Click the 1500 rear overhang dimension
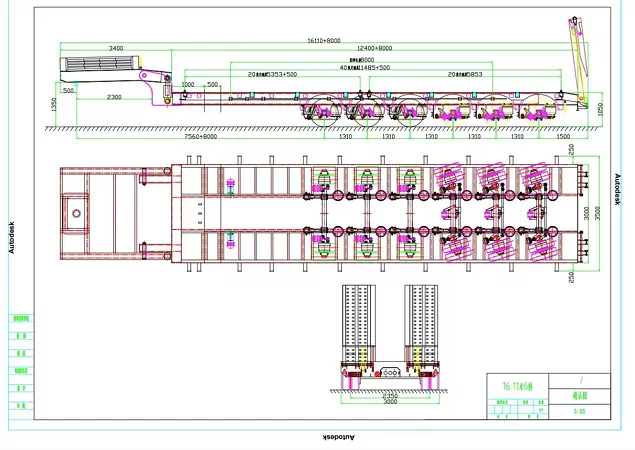 pos(563,136)
